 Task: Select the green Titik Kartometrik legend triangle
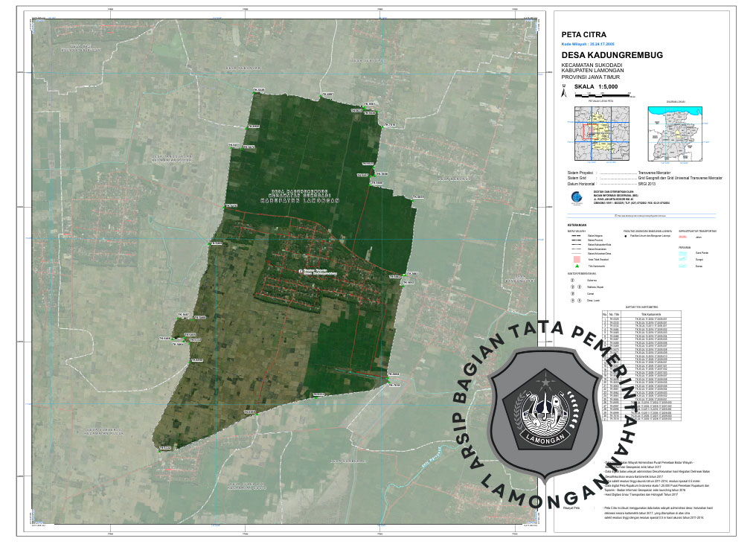click(577, 266)
